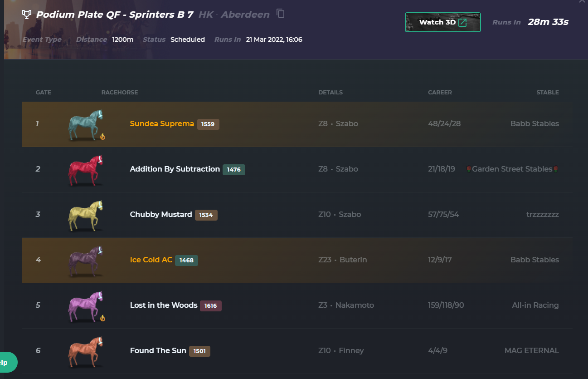588x379 pixels.
Task: Click the orange Found The Sun horse
Action: (x=86, y=352)
